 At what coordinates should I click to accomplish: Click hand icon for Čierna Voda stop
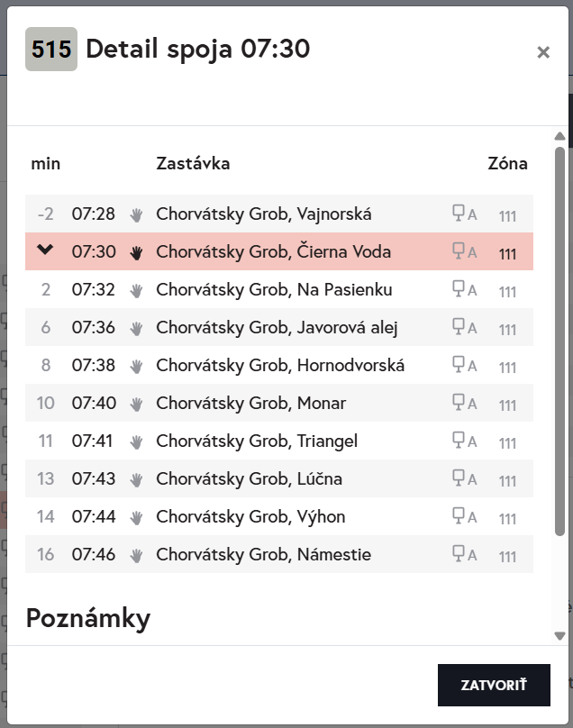pyautogui.click(x=137, y=252)
